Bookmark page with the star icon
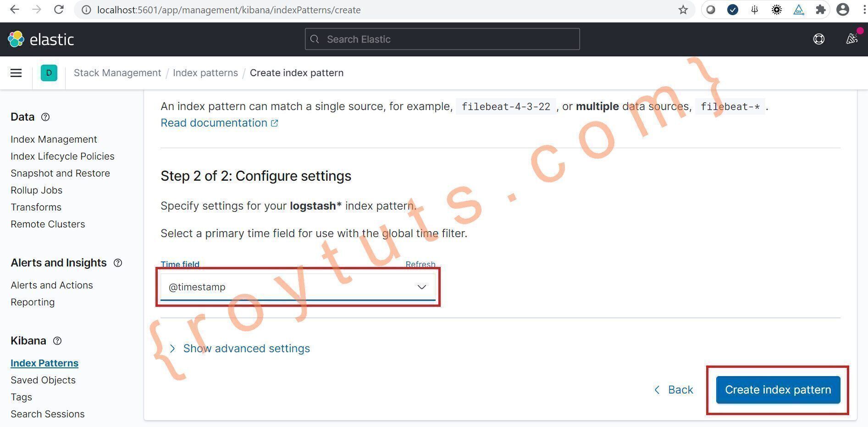The height and width of the screenshot is (427, 868). pos(683,10)
